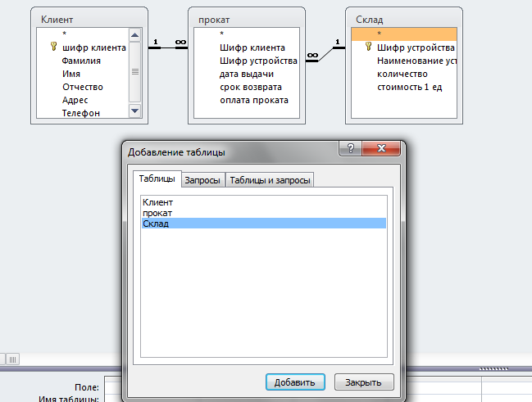Click scroll up arrow in Клиент table
The image size is (532, 402).
(x=134, y=35)
